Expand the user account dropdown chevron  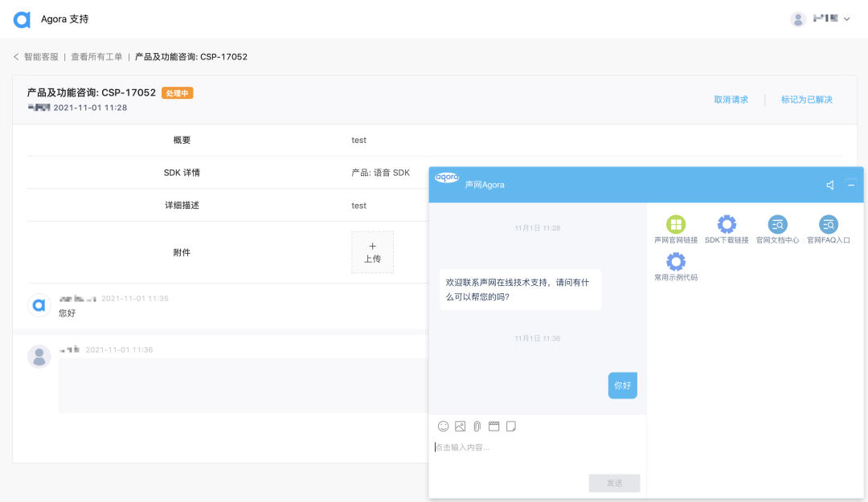(x=846, y=19)
